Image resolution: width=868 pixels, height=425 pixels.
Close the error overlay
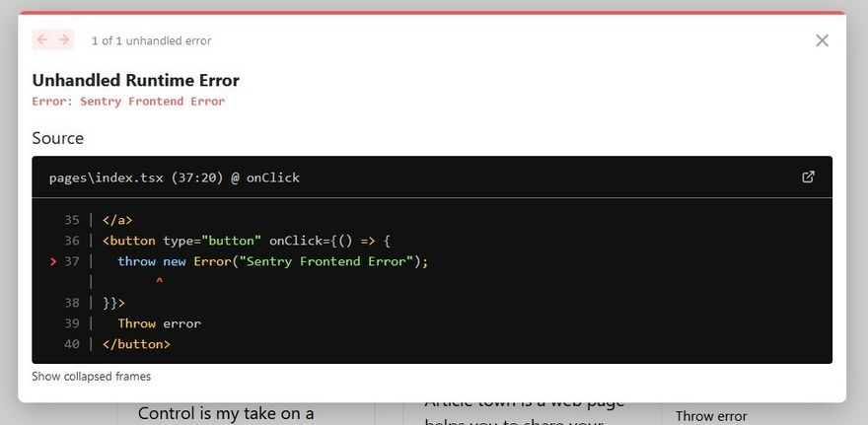pos(822,40)
